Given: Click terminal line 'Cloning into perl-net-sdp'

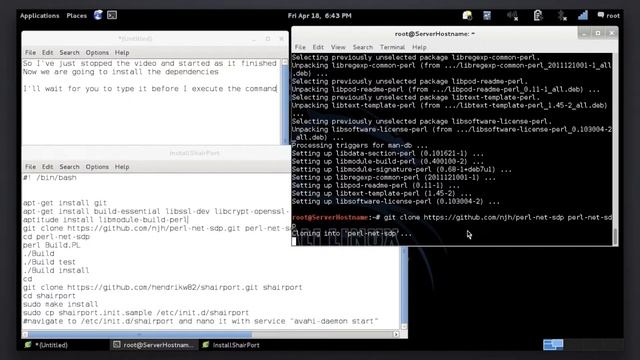Looking at the screenshot, I should click(x=352, y=233).
